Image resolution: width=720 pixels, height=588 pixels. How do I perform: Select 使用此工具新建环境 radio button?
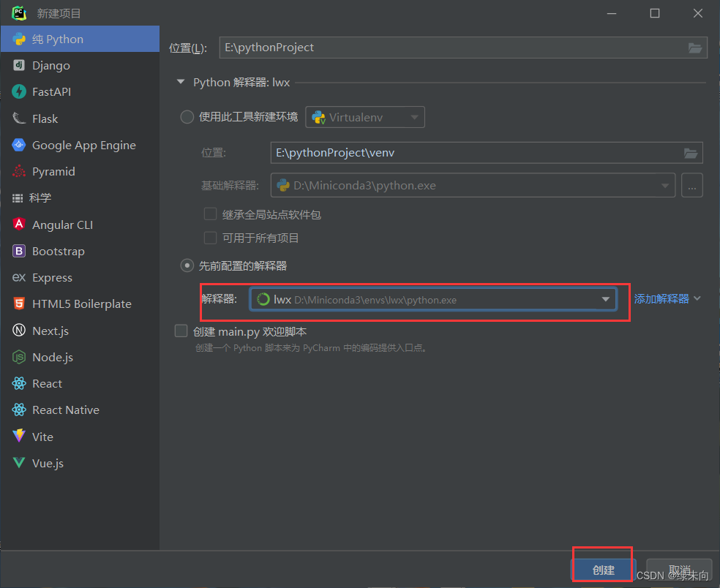pos(187,117)
